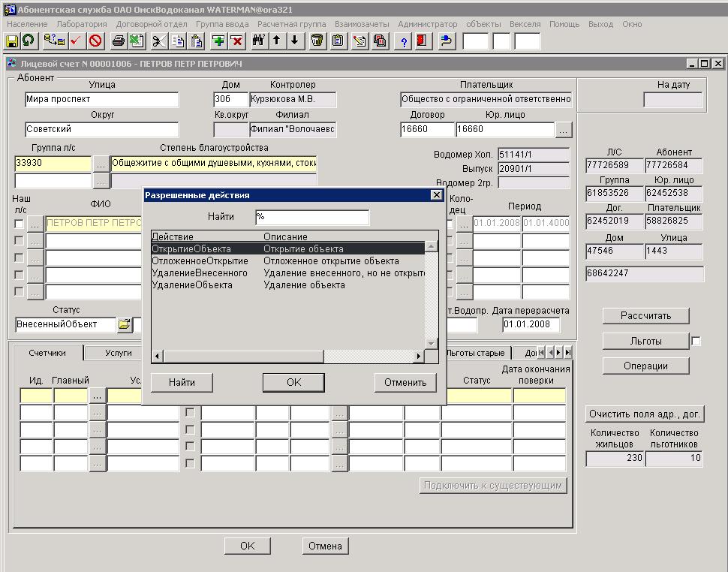This screenshot has width=728, height=572.
Task: Click the dialog list's horizontal scrollbar right arrow
Action: click(x=419, y=356)
